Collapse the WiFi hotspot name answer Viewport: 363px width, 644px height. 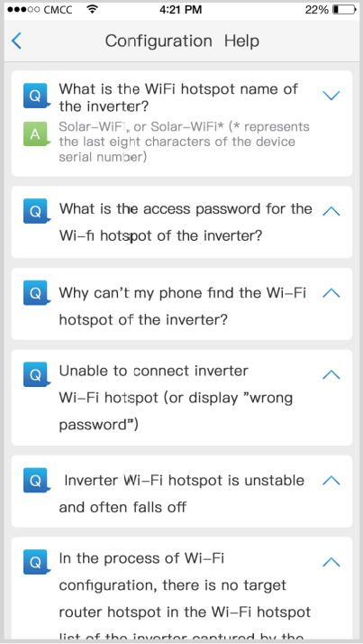pos(331,96)
